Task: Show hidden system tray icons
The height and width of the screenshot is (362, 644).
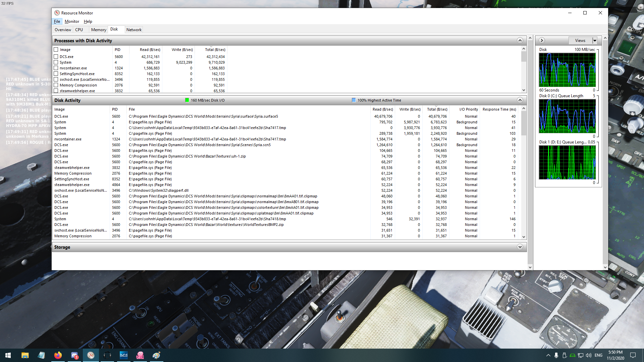Action: click(548, 355)
